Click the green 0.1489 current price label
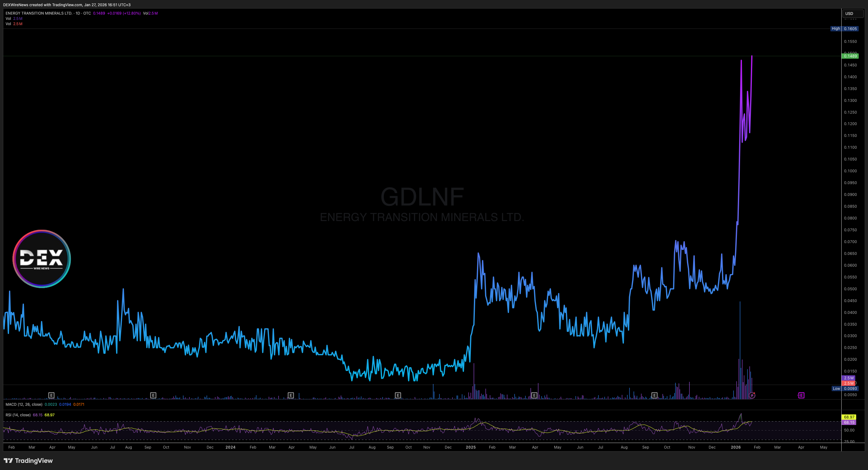This screenshot has width=868, height=470. click(x=850, y=56)
